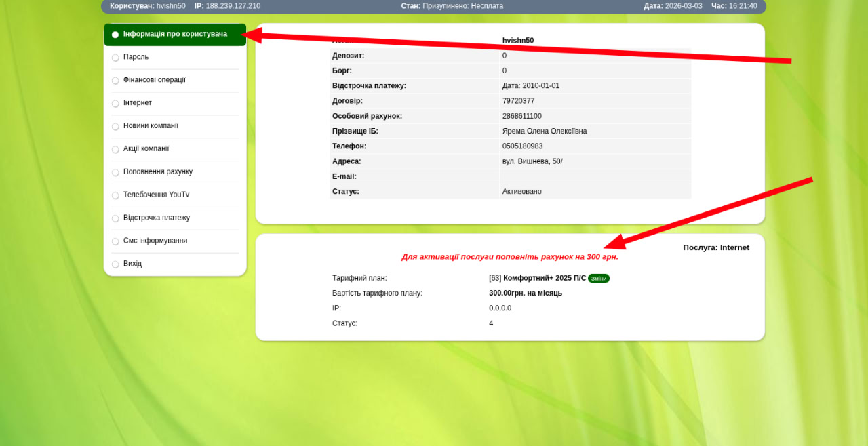Select Інформація про користувача in sidebar
This screenshot has width=868, height=446.
[x=175, y=34]
